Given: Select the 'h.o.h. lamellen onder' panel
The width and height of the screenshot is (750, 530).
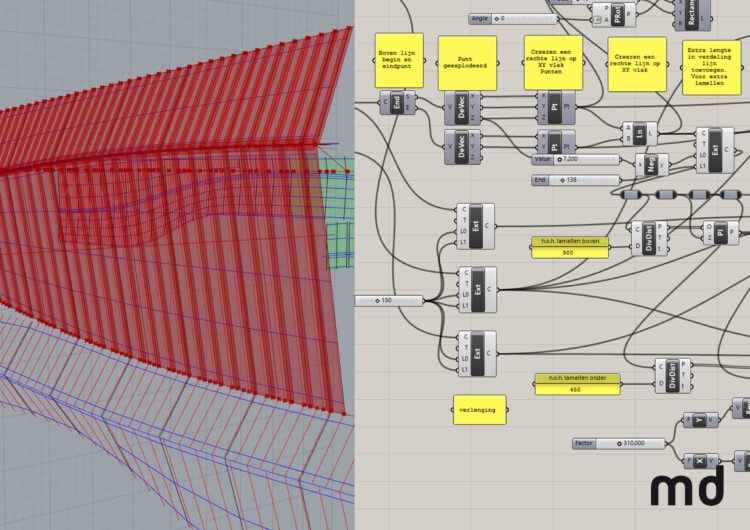Looking at the screenshot, I should 578,384.
